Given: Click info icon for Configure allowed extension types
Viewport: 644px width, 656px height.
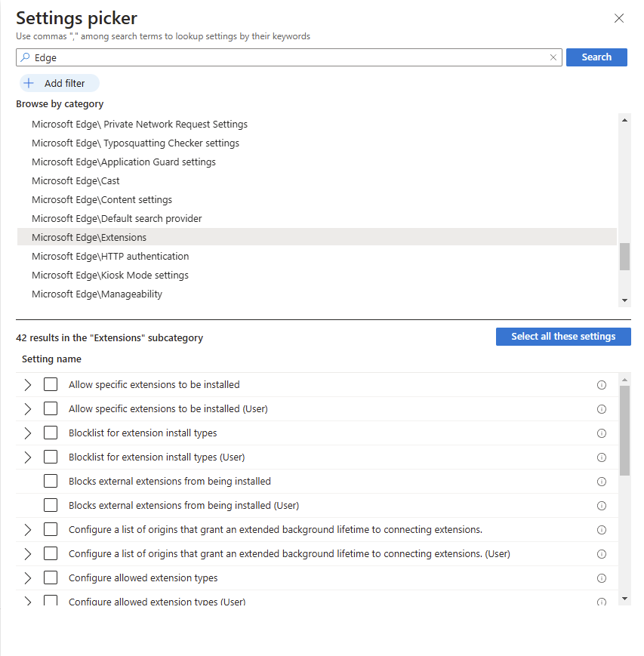Looking at the screenshot, I should click(x=601, y=578).
